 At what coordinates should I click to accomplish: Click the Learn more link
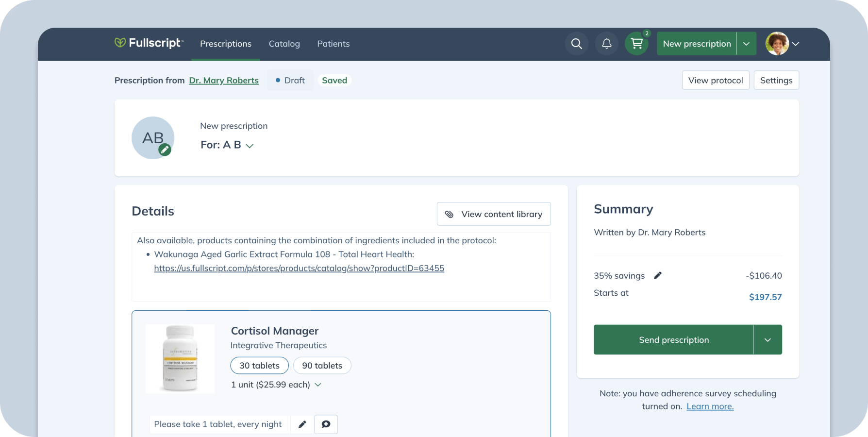pos(710,406)
